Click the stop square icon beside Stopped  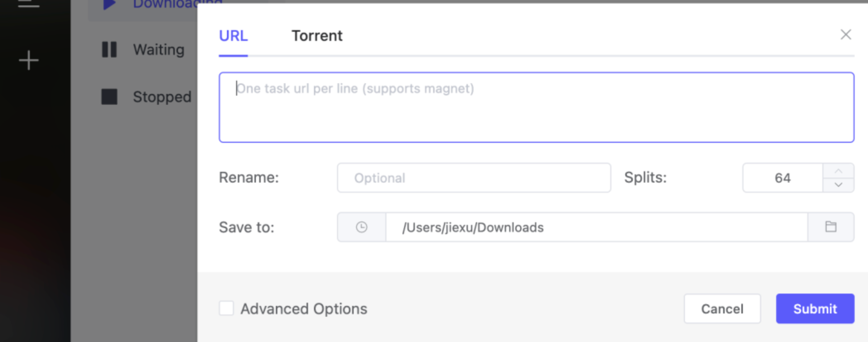109,96
